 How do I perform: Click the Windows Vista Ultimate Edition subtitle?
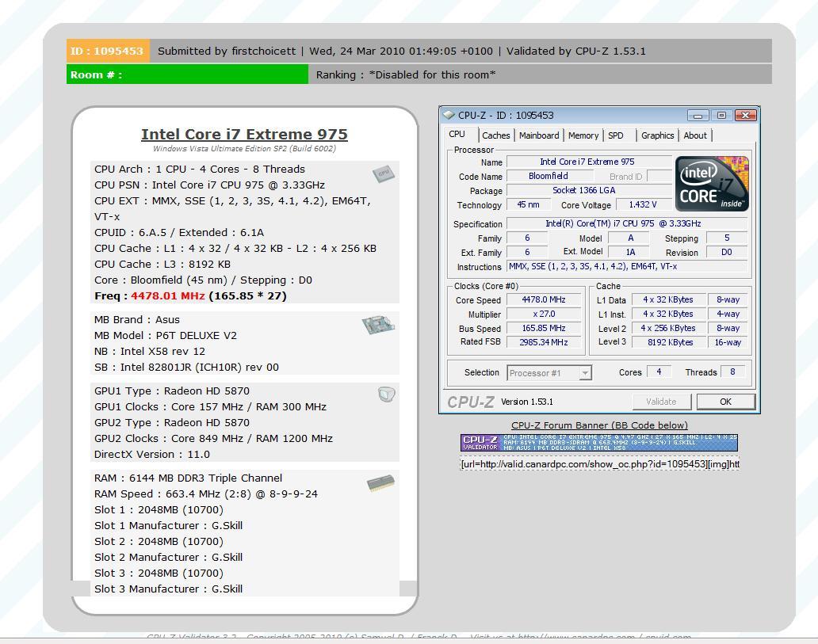[x=244, y=149]
